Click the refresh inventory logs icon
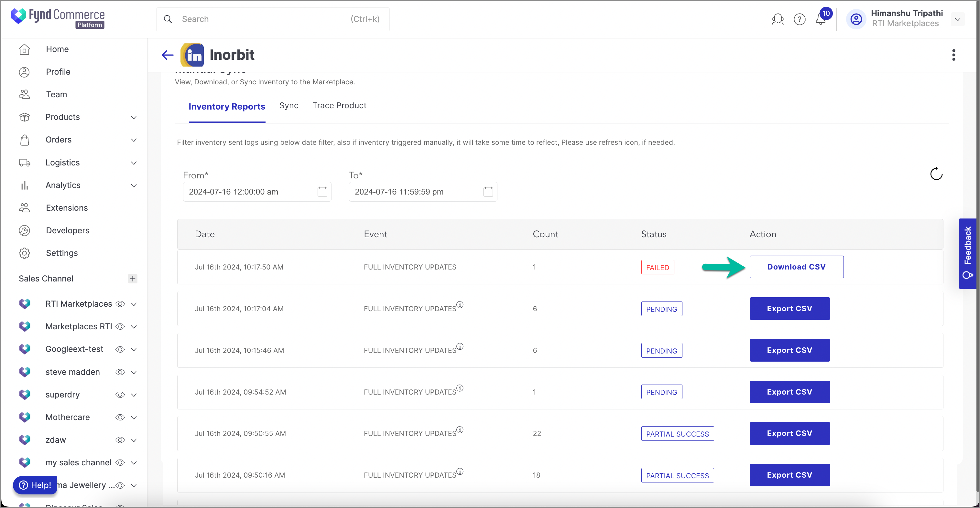980x508 pixels. [936, 174]
